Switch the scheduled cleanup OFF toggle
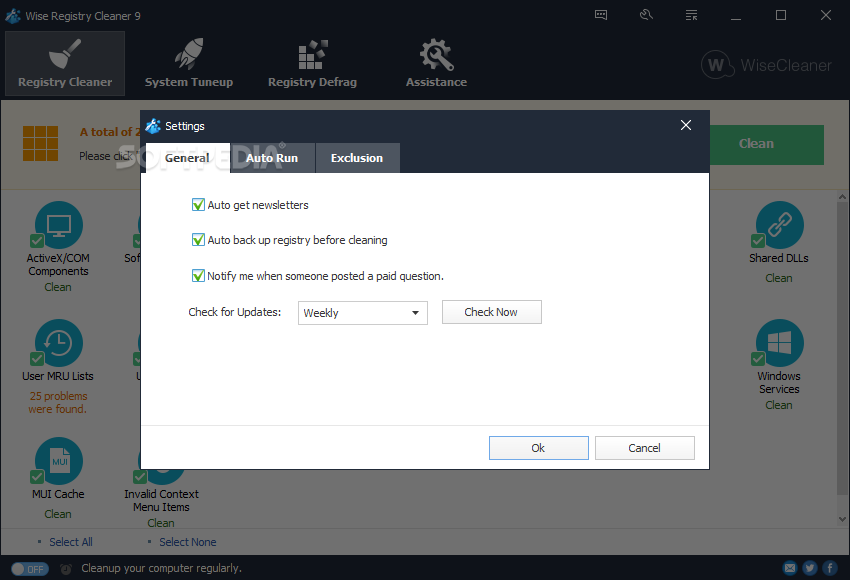Screen dimensions: 850x580 [x=30, y=569]
